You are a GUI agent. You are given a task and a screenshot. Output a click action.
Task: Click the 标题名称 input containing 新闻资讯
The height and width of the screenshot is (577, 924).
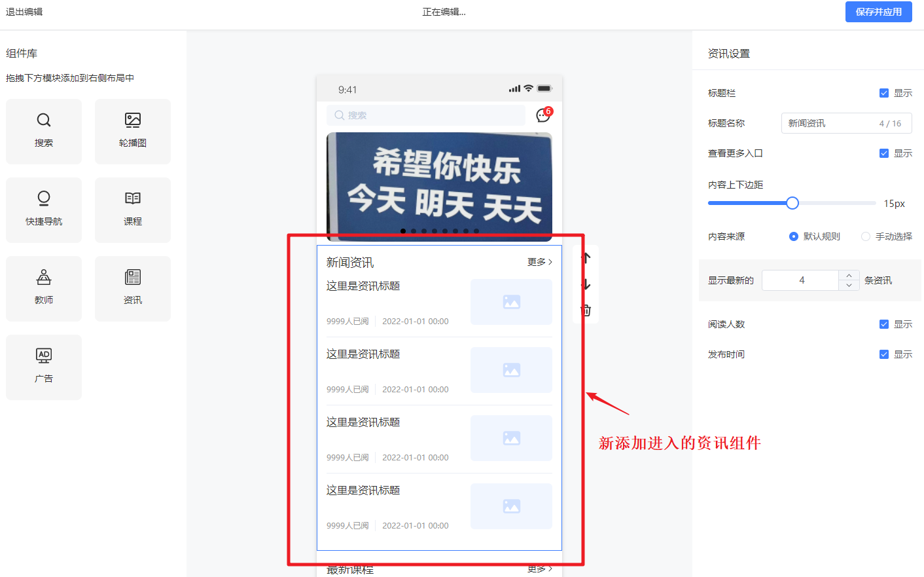847,123
